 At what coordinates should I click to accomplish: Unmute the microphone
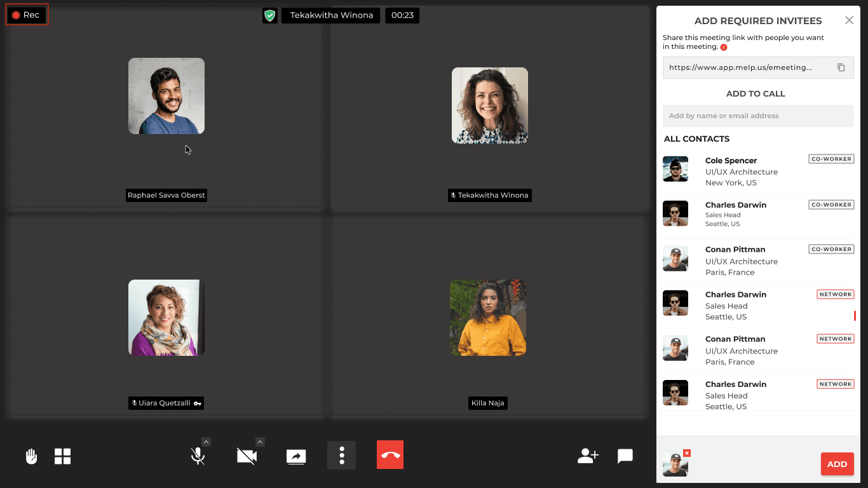tap(198, 456)
